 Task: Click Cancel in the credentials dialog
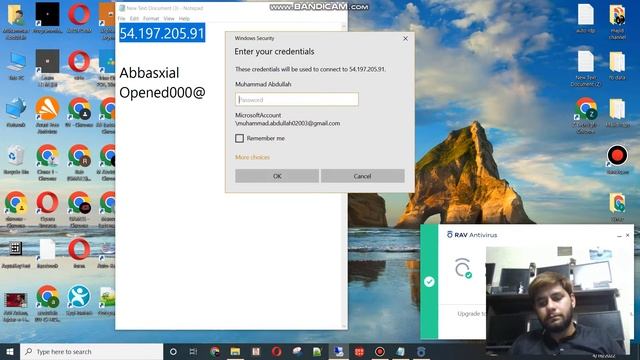362,176
